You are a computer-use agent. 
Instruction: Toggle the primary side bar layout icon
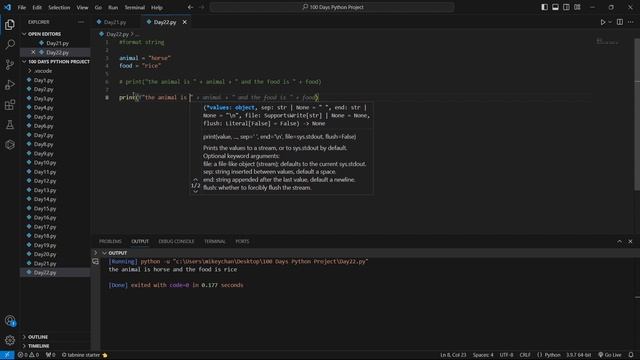[544, 7]
